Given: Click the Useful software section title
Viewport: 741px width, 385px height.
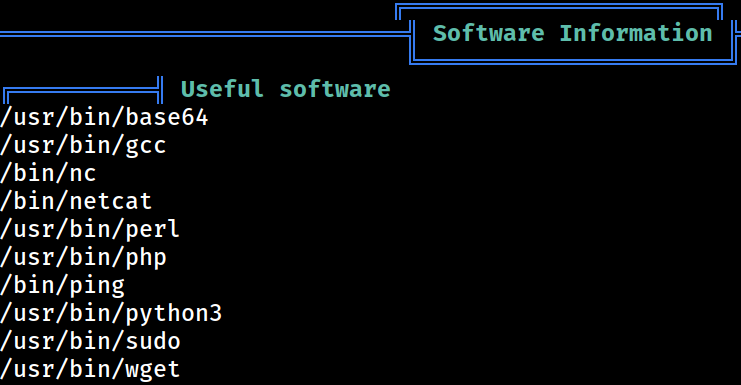Looking at the screenshot, I should coord(285,89).
